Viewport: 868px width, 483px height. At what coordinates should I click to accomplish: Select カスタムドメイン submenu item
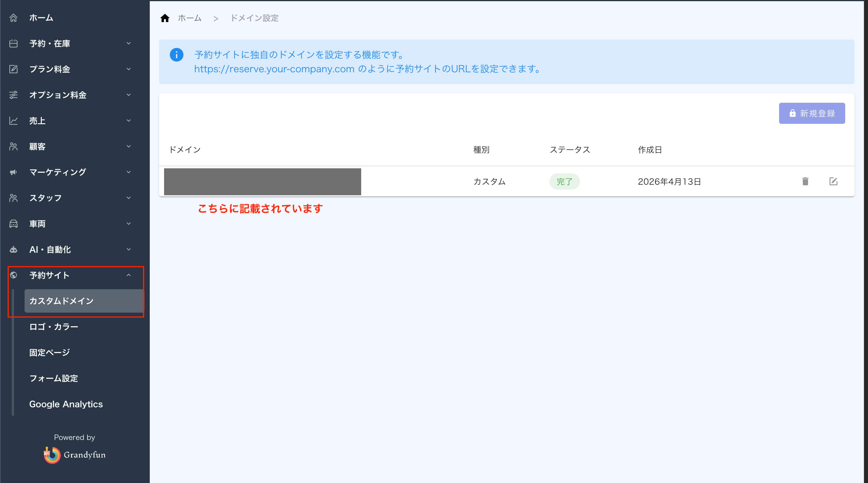click(x=84, y=301)
